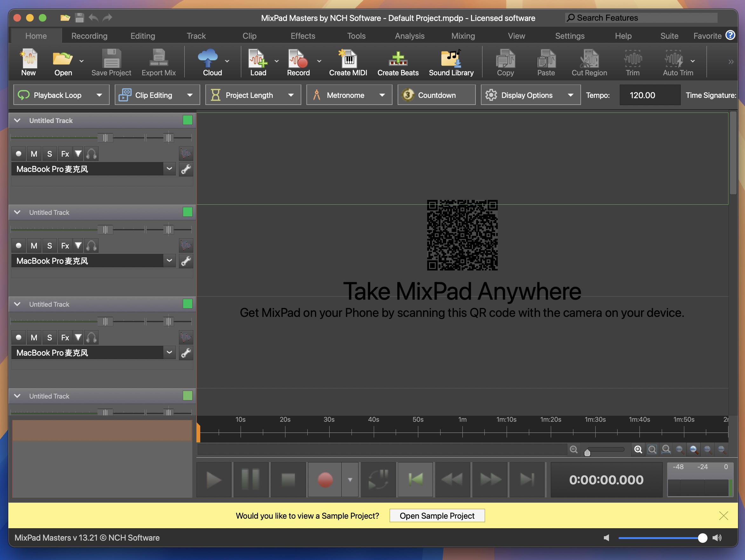745x560 pixels.
Task: Use the Cut Region tool
Action: (x=589, y=62)
